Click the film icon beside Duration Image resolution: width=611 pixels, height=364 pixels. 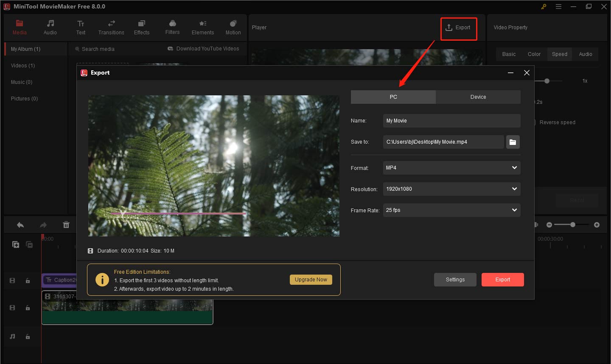(90, 251)
